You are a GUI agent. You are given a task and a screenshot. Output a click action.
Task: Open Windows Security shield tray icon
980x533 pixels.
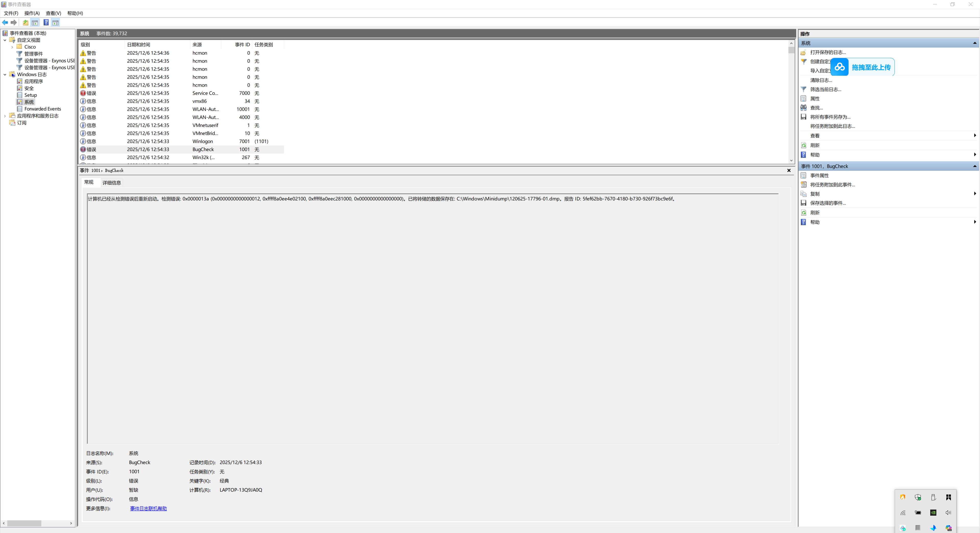[x=918, y=497]
